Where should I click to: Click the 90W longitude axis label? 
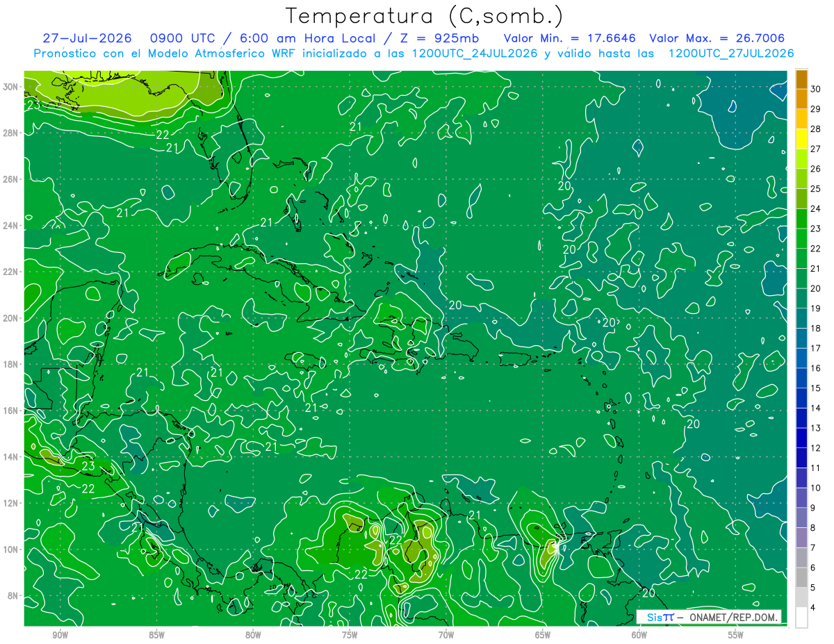(x=60, y=635)
